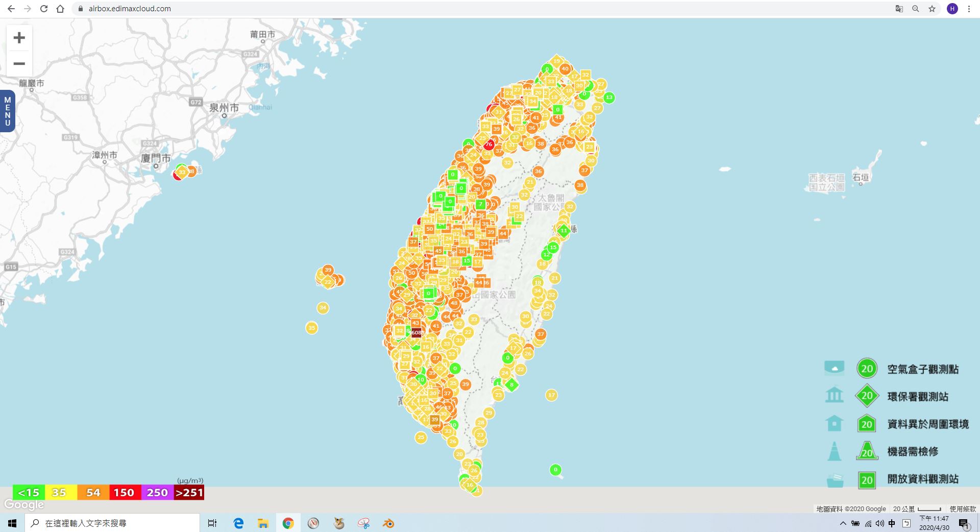Reload the airbox page
This screenshot has height=532, width=980.
pyautogui.click(x=44, y=9)
